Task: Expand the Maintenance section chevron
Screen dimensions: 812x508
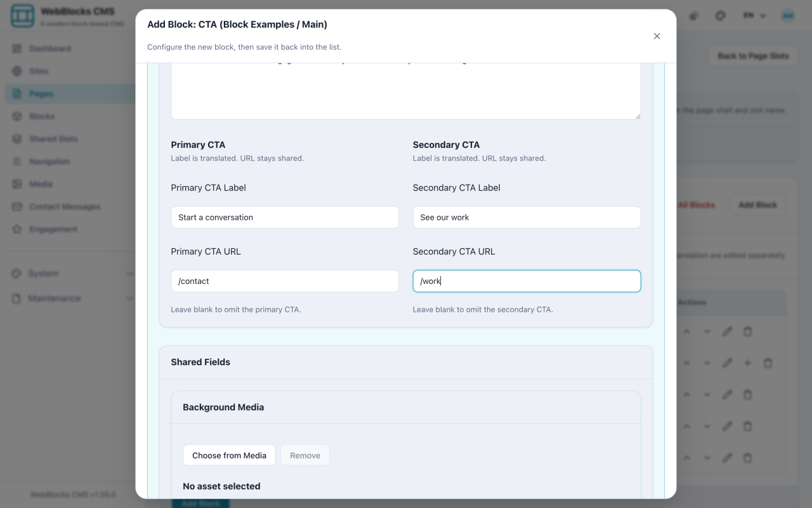Action: (x=130, y=298)
